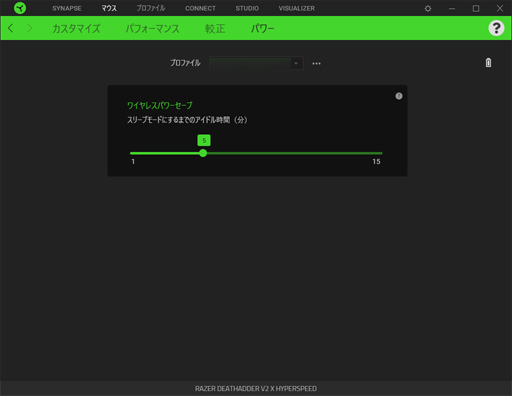Click the maximum value 15 on the slider track end

point(376,162)
